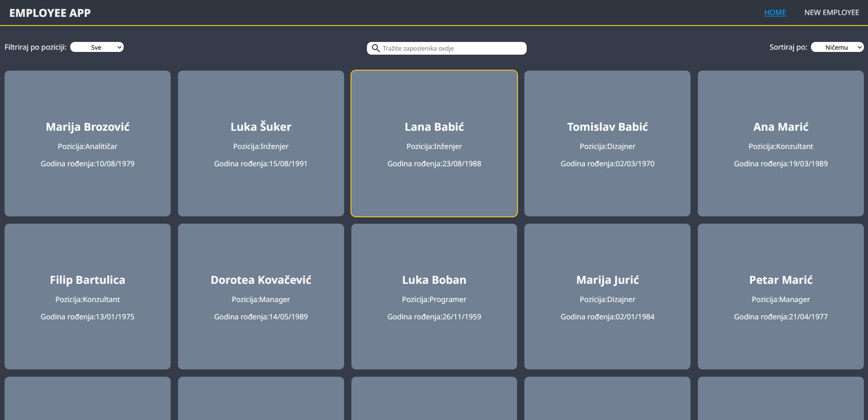Select Tomislav Babić, the Dizajner
The height and width of the screenshot is (420, 868).
607,143
